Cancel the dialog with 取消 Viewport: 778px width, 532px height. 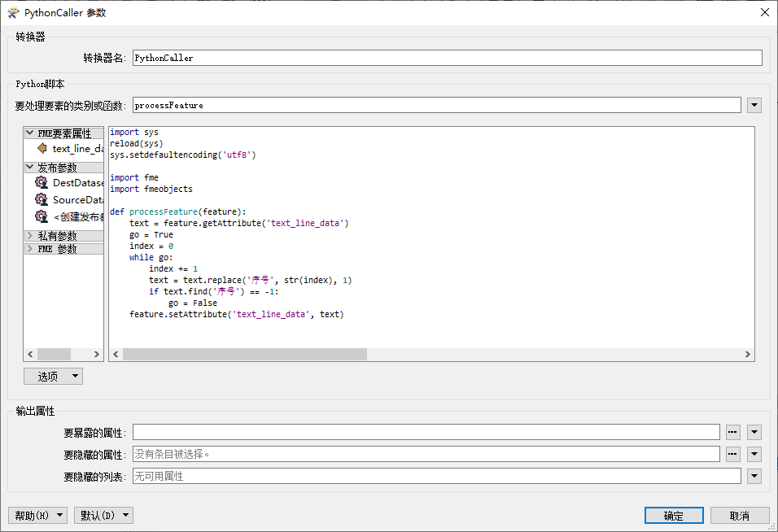(x=740, y=515)
